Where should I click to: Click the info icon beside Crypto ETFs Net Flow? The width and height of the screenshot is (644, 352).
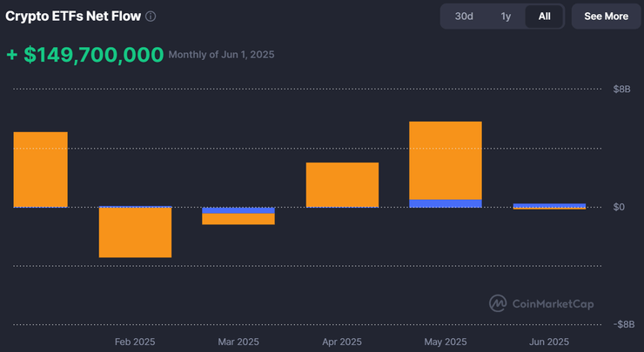[x=151, y=17]
